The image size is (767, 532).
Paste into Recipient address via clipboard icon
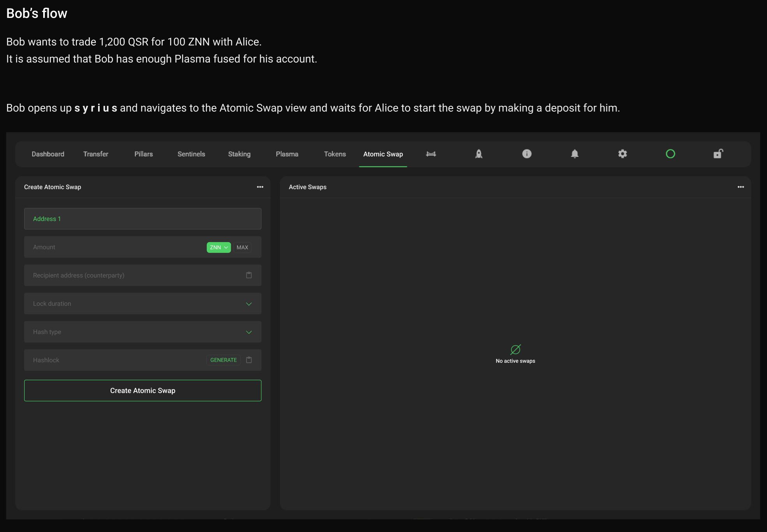pyautogui.click(x=249, y=276)
